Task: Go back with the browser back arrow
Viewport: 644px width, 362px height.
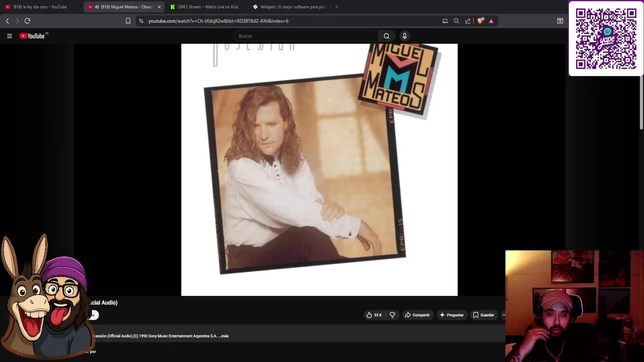Action: coord(7,21)
